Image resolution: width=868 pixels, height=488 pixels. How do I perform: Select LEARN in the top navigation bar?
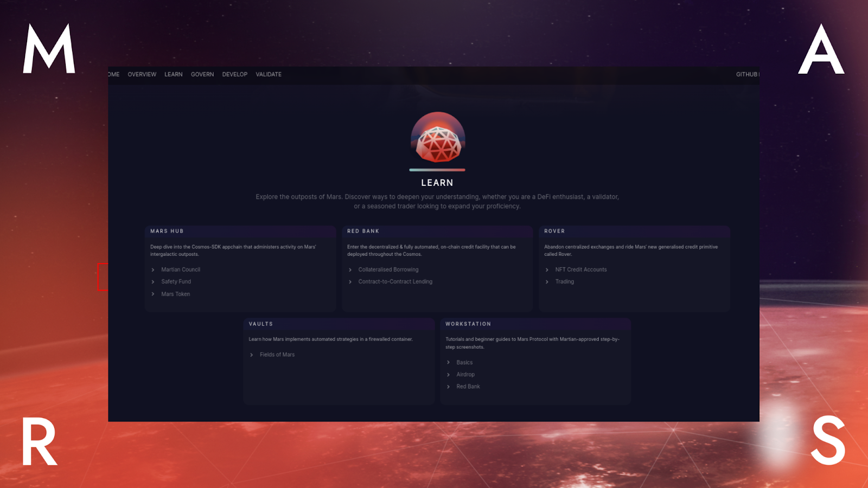tap(174, 74)
